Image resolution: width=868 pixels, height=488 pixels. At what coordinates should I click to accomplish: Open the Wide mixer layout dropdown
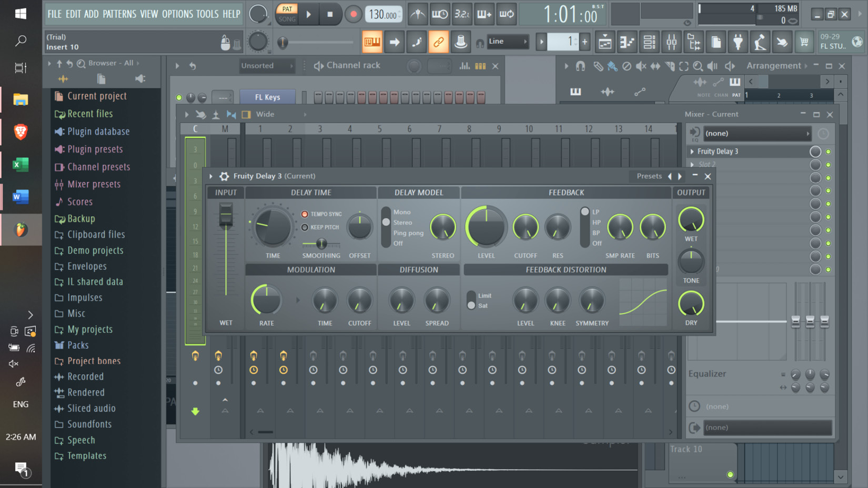pyautogui.click(x=280, y=115)
